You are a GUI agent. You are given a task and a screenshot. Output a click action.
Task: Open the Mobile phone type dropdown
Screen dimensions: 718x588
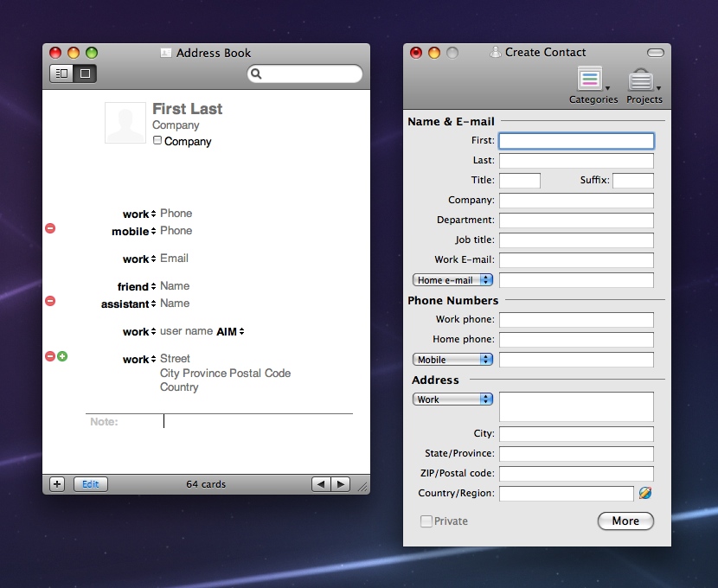pyautogui.click(x=452, y=360)
